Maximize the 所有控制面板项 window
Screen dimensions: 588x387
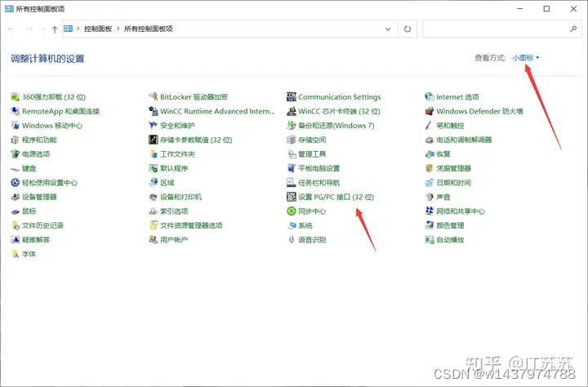(546, 9)
